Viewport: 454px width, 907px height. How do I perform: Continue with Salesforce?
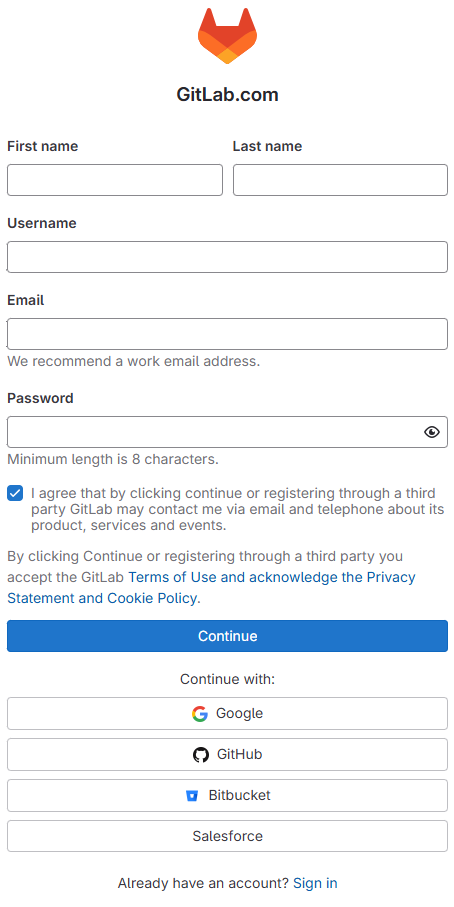coord(227,836)
